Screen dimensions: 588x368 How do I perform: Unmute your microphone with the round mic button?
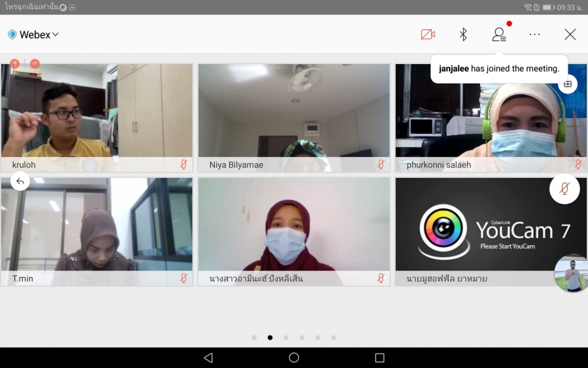coord(564,189)
